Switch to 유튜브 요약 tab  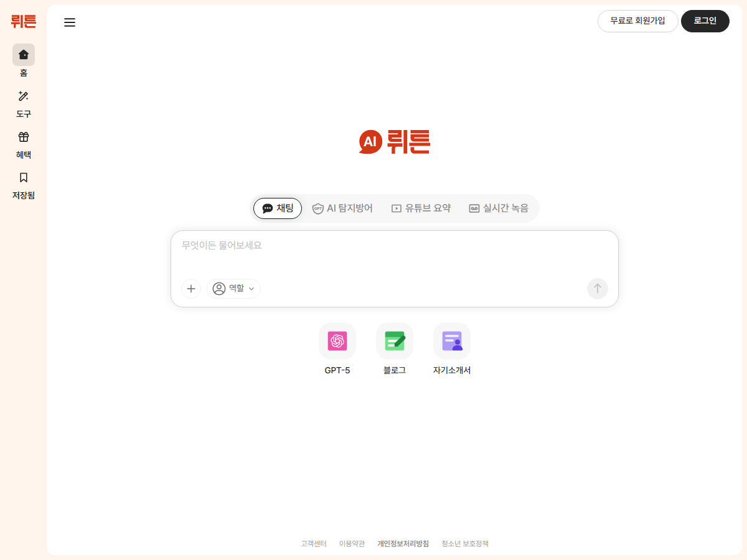[x=421, y=208]
